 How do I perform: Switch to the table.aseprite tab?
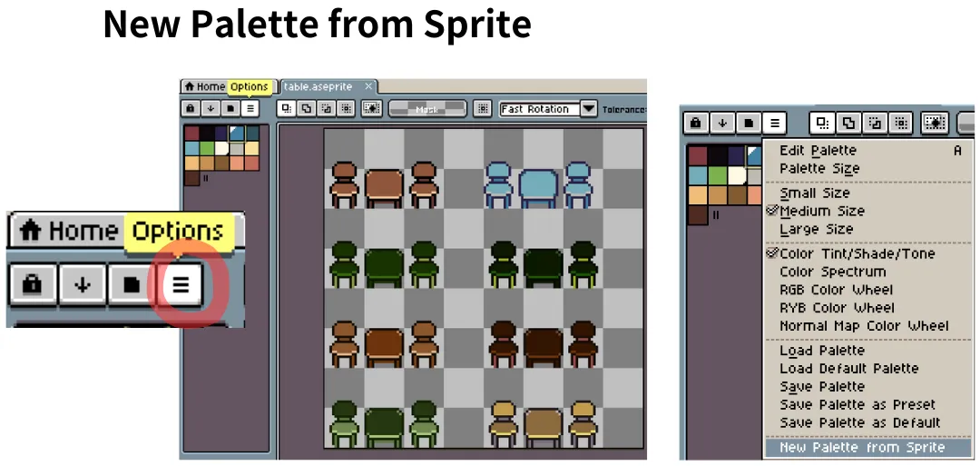[x=317, y=86]
